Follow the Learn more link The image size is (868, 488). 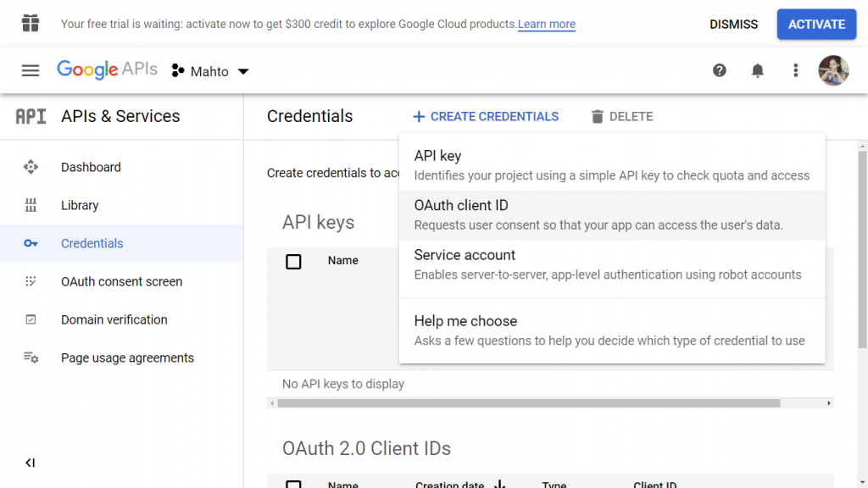547,25
